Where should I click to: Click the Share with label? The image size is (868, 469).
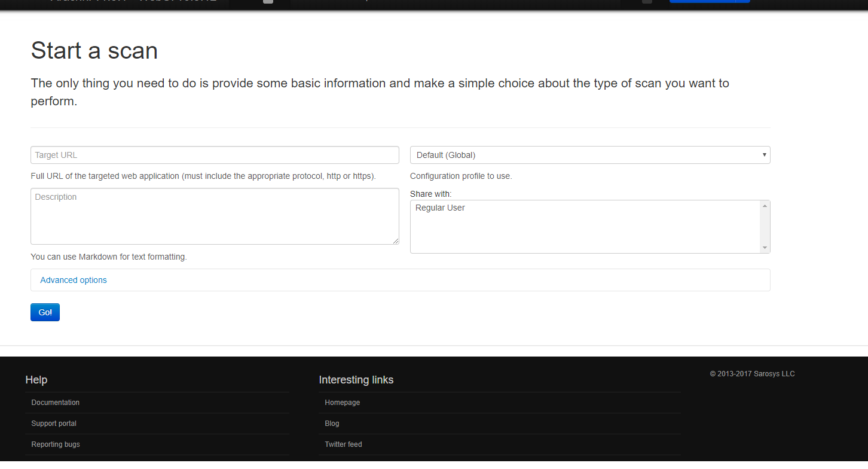(x=430, y=194)
